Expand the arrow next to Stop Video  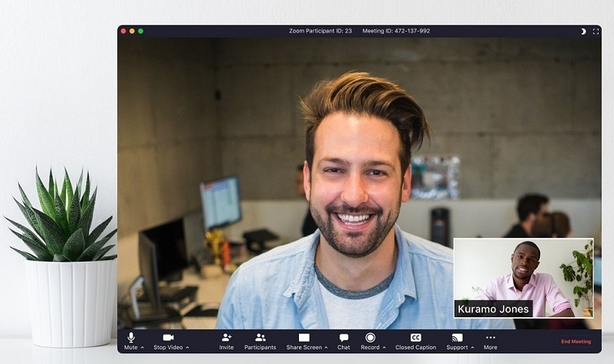pyautogui.click(x=187, y=348)
